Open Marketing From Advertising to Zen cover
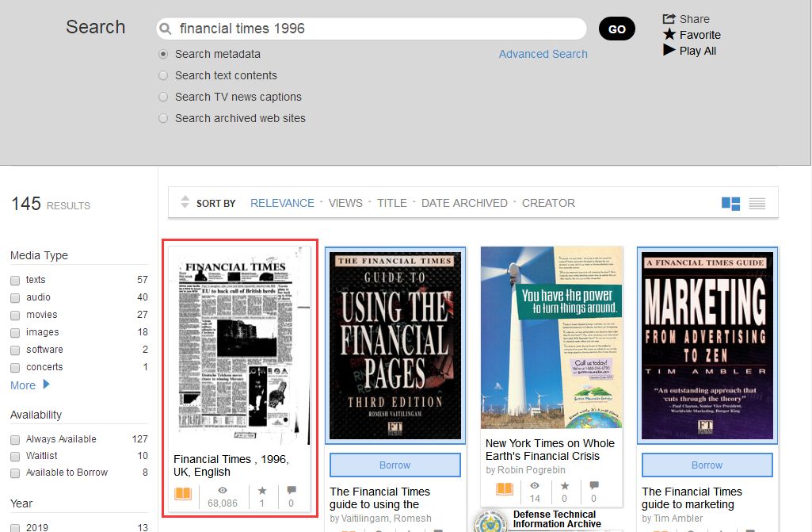 707,346
